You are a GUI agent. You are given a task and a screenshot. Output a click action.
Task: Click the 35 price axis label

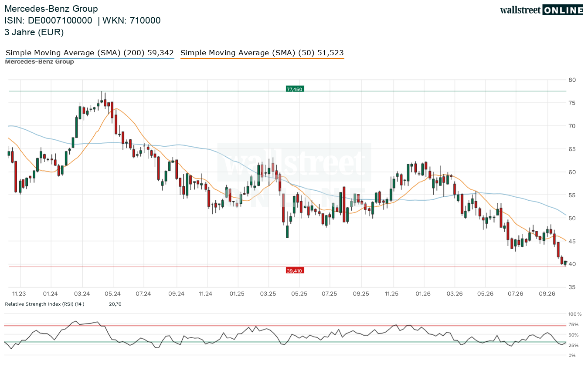pyautogui.click(x=572, y=287)
